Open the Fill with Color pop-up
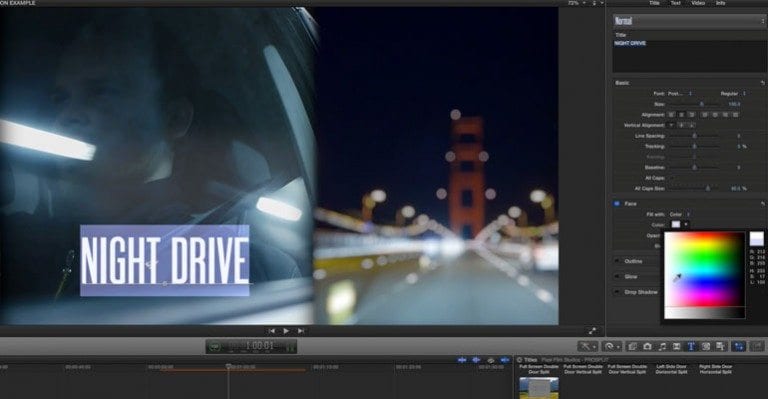 pos(680,214)
